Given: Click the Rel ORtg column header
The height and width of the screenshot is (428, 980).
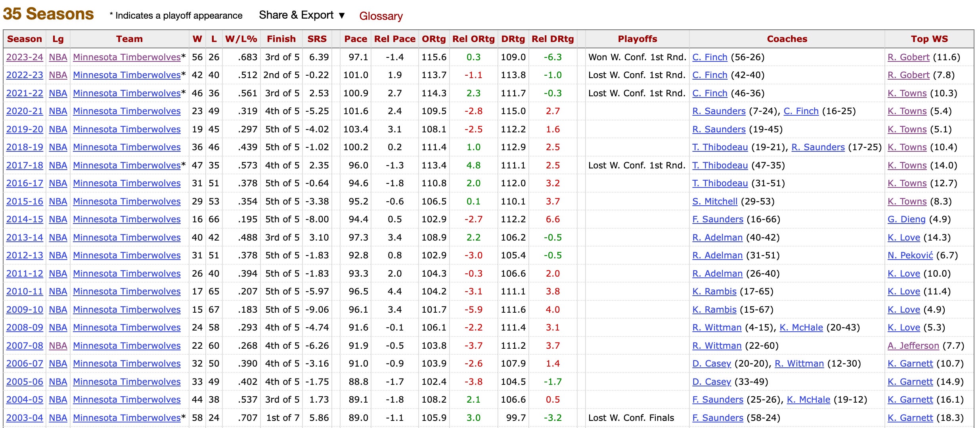Looking at the screenshot, I should point(473,39).
